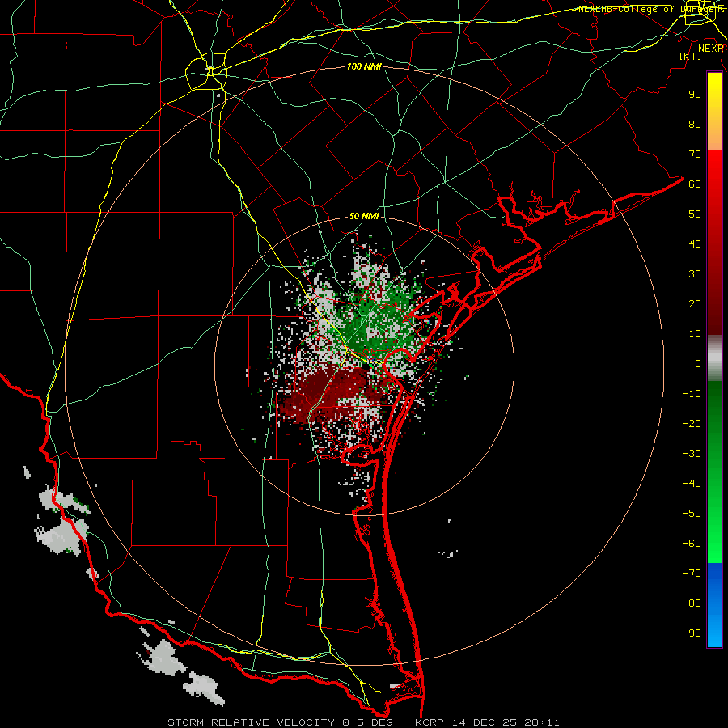Click the "70" value on the velocity scale
Viewport: 728px width, 728px height.
(695, 154)
